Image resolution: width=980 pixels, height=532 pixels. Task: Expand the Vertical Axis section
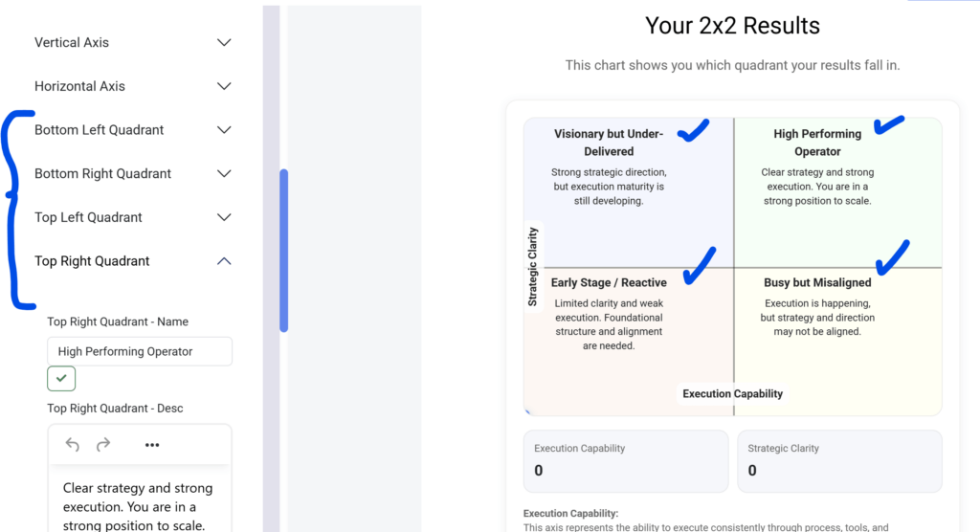click(x=224, y=43)
